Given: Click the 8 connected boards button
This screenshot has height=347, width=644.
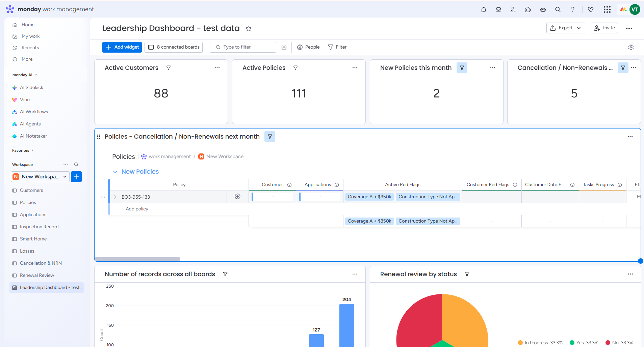Looking at the screenshot, I should [x=174, y=47].
